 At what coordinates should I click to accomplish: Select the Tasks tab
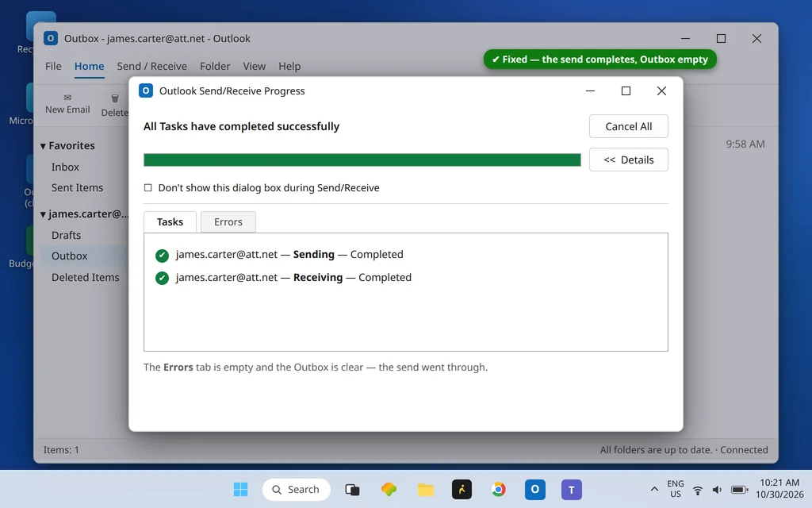[x=170, y=222]
